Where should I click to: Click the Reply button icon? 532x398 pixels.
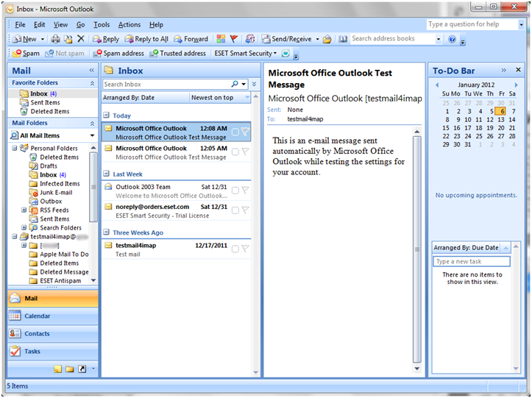point(106,39)
